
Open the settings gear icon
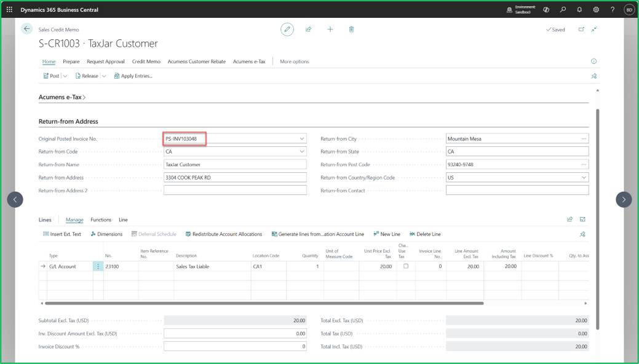pyautogui.click(x=596, y=9)
